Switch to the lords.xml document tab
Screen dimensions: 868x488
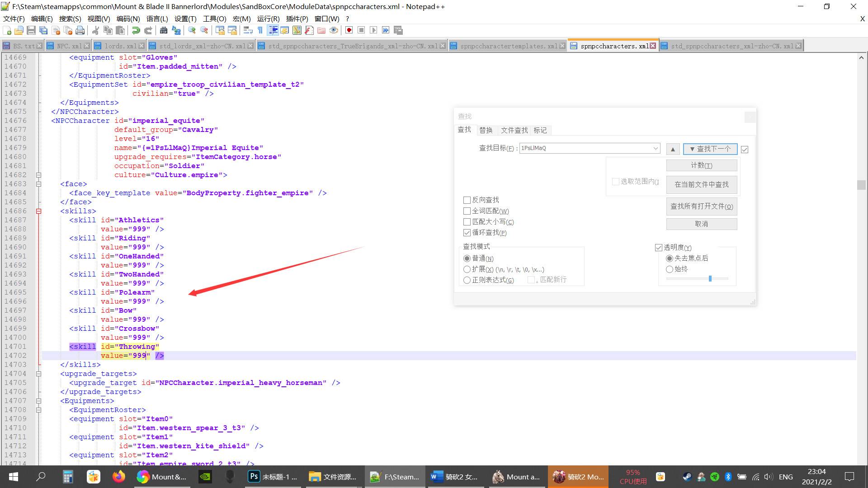coord(119,46)
